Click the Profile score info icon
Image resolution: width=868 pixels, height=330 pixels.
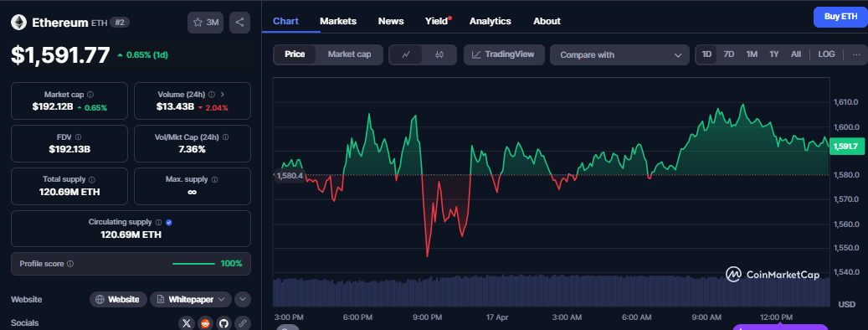pyautogui.click(x=70, y=264)
